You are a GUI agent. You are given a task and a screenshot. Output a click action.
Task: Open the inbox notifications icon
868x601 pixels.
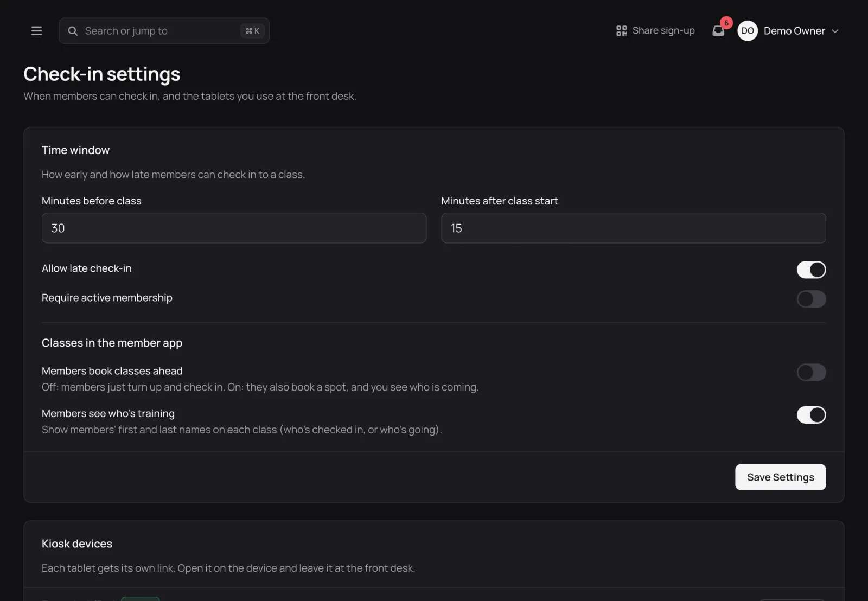tap(718, 31)
